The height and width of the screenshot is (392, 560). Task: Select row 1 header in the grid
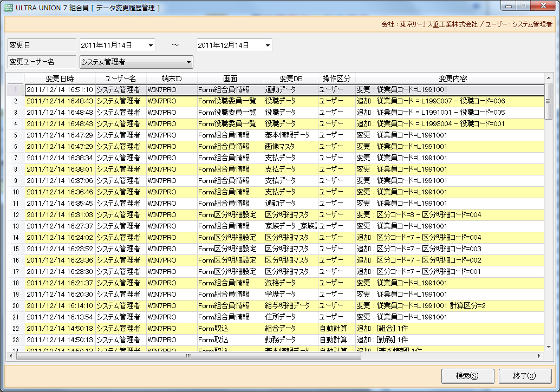(16, 90)
